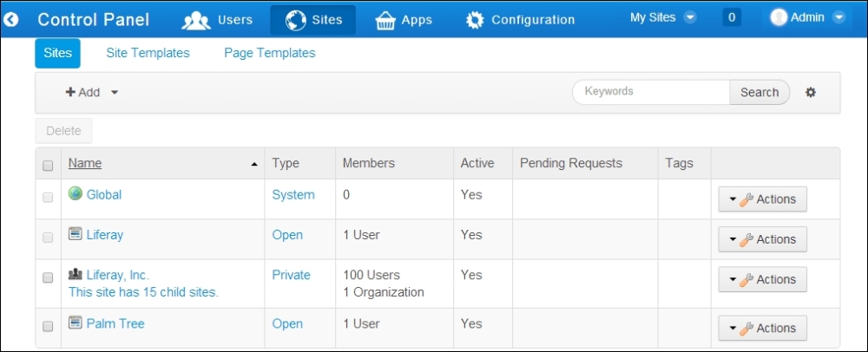Check the Global row checkbox
This screenshot has height=352, width=868.
tap(48, 198)
